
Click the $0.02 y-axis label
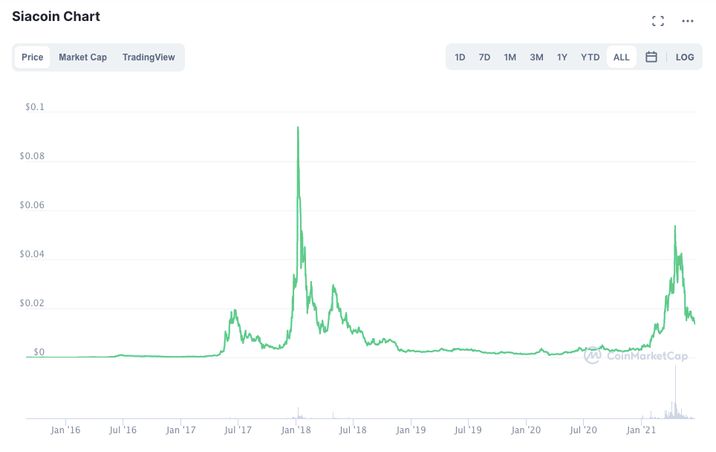32,303
